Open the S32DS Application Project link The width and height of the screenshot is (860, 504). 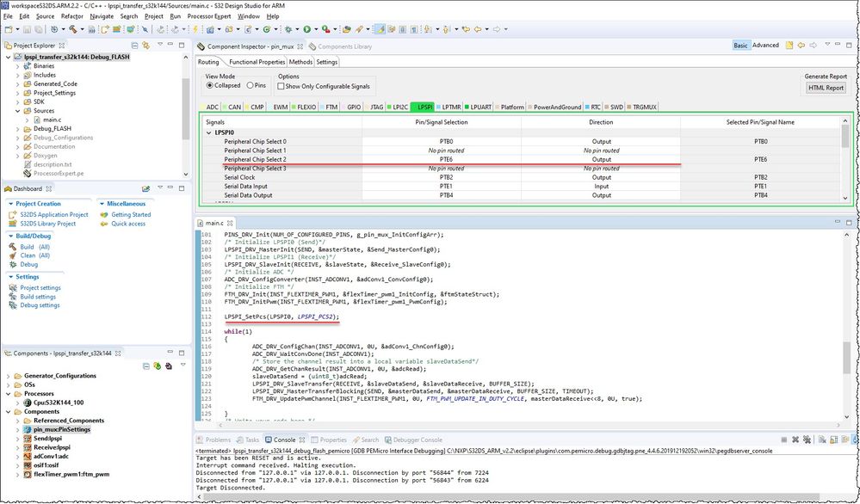pyautogui.click(x=53, y=215)
